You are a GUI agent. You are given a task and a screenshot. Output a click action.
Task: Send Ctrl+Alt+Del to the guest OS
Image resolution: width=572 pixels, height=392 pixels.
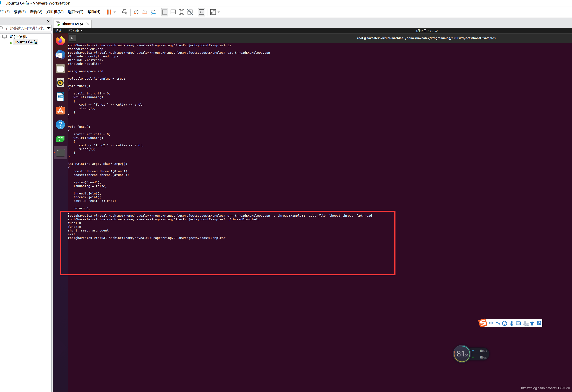click(125, 12)
